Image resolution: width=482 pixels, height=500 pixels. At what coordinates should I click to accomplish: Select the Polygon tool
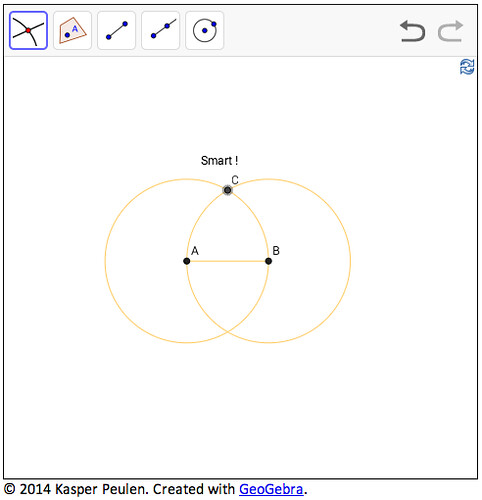[72, 30]
